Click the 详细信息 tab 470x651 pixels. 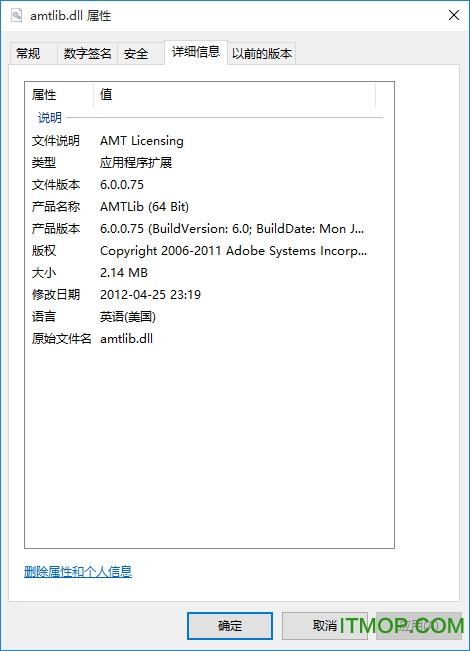(196, 52)
